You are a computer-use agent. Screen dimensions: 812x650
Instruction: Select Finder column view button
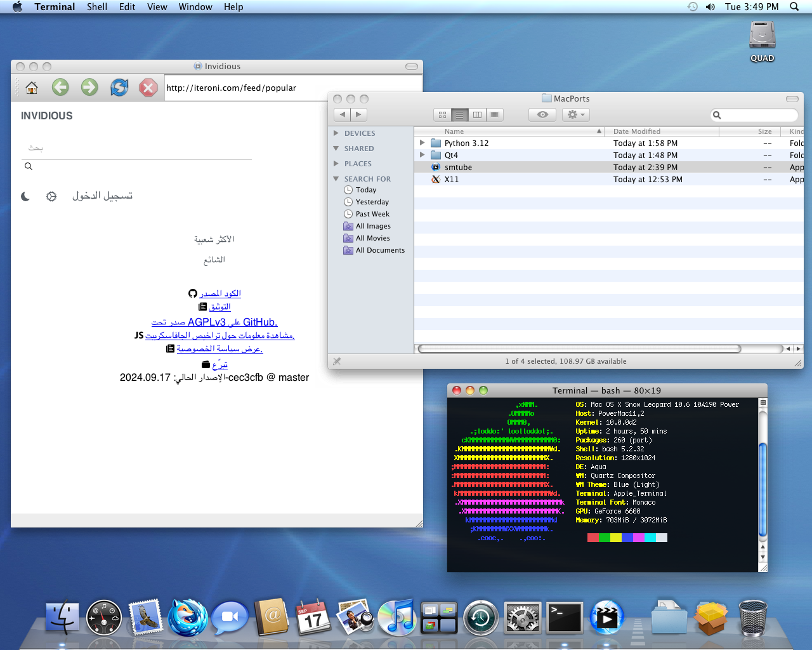point(477,115)
